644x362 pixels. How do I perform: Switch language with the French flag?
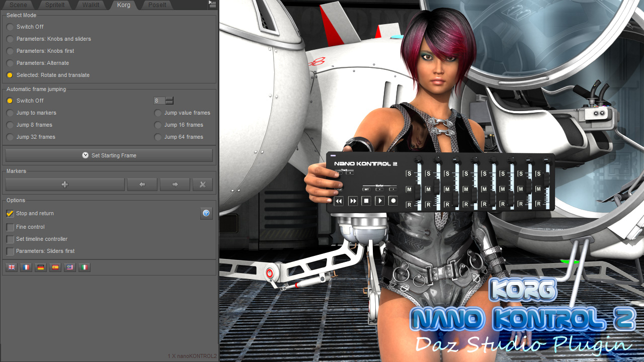[26, 267]
